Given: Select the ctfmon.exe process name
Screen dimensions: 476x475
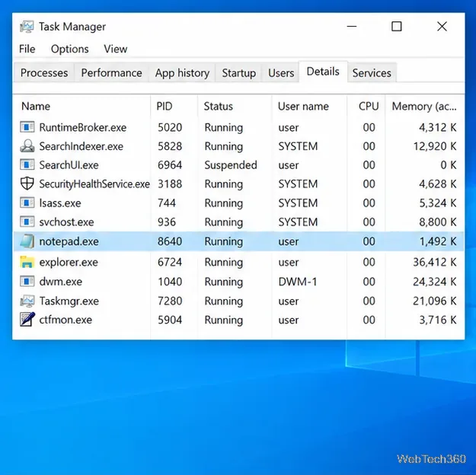Looking at the screenshot, I should pyautogui.click(x=65, y=320).
